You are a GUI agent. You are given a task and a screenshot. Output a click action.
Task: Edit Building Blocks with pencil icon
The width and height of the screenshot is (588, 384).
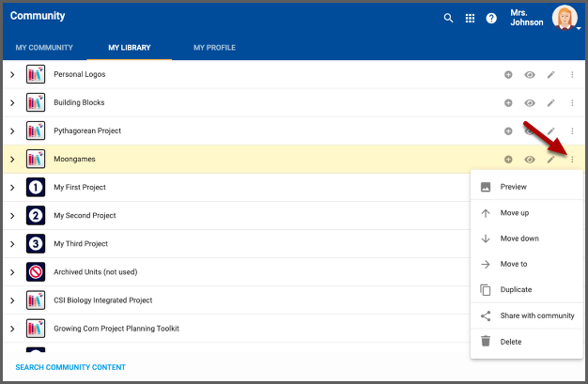tap(551, 102)
